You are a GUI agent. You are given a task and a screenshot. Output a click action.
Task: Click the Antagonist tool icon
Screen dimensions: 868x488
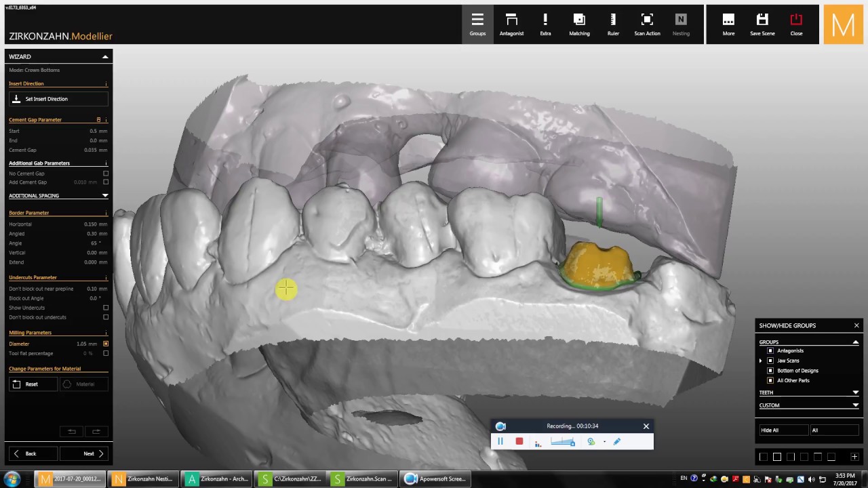(511, 24)
